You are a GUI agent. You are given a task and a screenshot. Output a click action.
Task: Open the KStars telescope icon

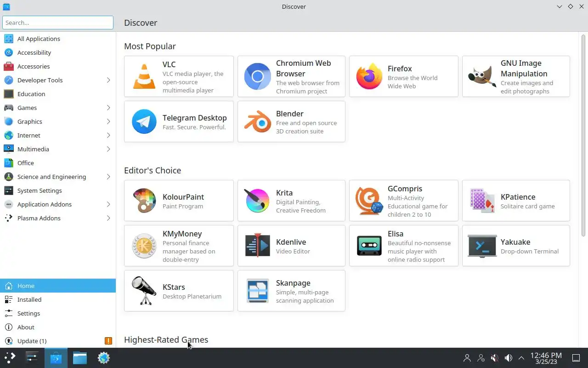(144, 291)
